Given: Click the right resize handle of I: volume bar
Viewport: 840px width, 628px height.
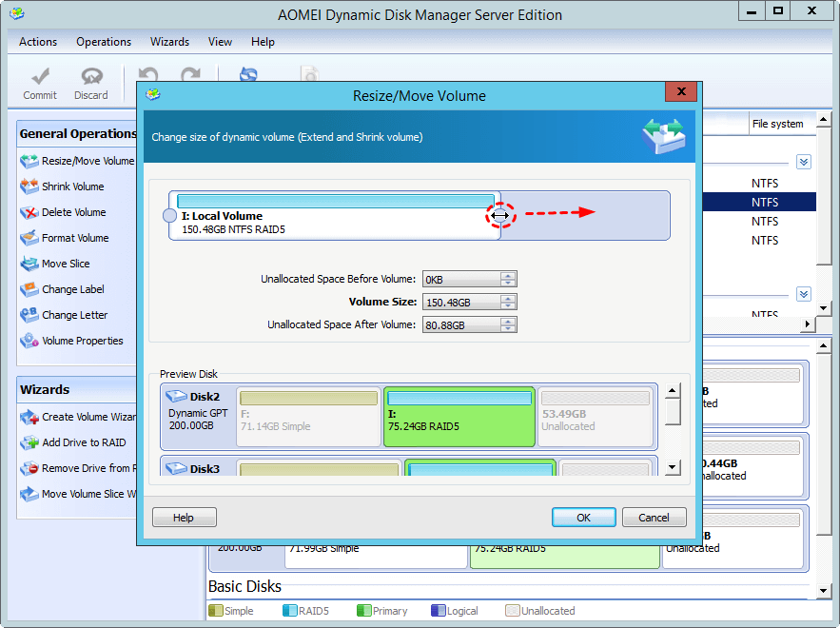Looking at the screenshot, I should click(x=500, y=215).
